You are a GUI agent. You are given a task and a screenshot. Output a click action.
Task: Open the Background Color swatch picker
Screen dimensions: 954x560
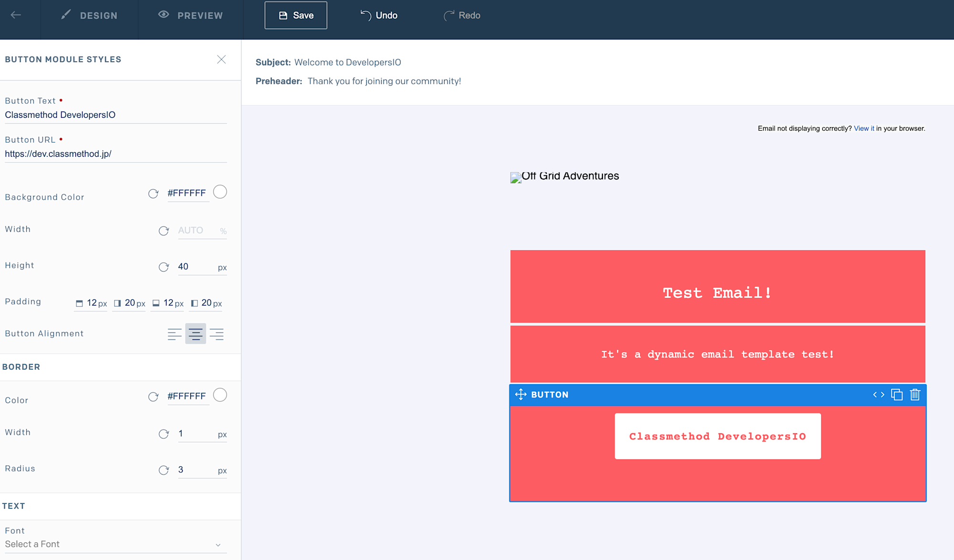220,192
